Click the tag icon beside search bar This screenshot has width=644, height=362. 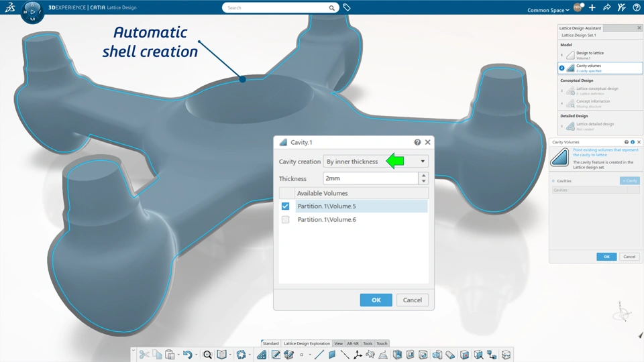347,7
